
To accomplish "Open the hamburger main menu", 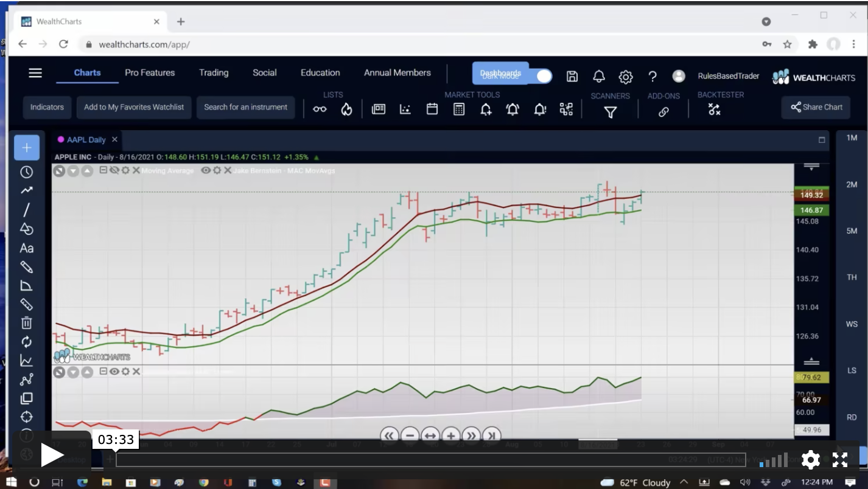I will click(x=35, y=73).
